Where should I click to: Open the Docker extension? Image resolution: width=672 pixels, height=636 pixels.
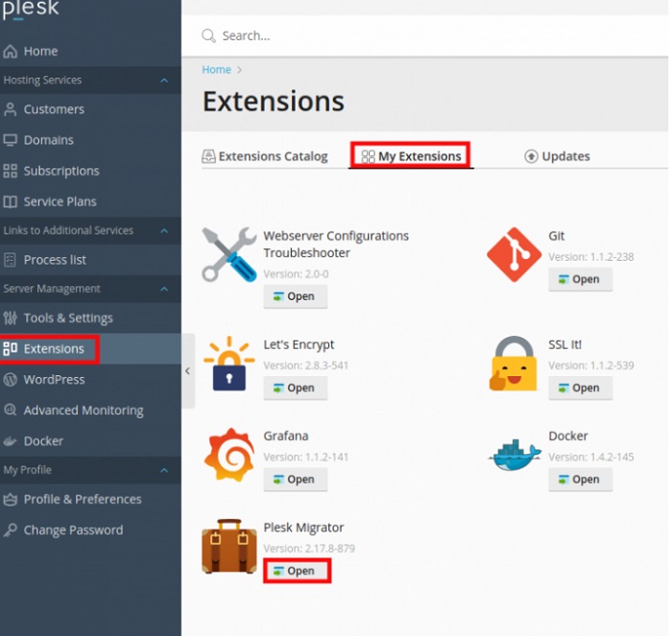pyautogui.click(x=581, y=480)
